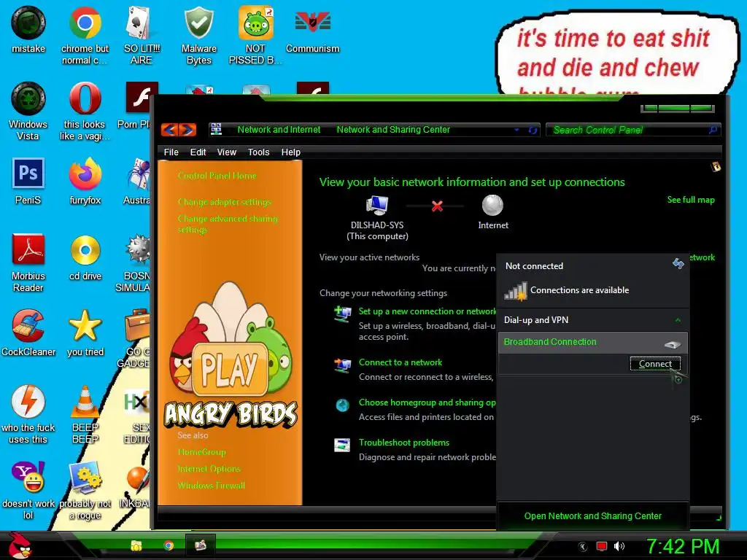This screenshot has height=560, width=747.
Task: Open the 'who the fuck uses this' icon
Action: (28, 414)
